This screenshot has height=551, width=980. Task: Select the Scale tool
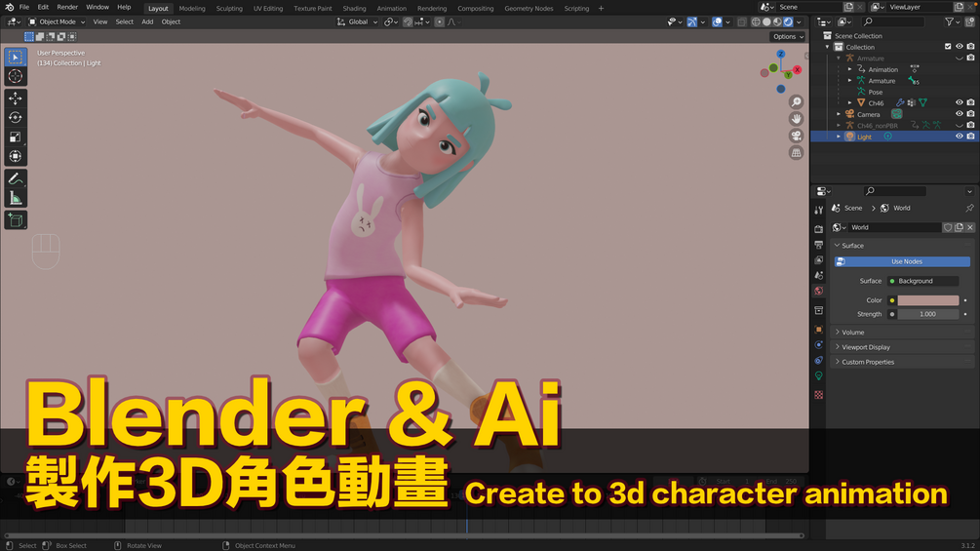[x=16, y=137]
